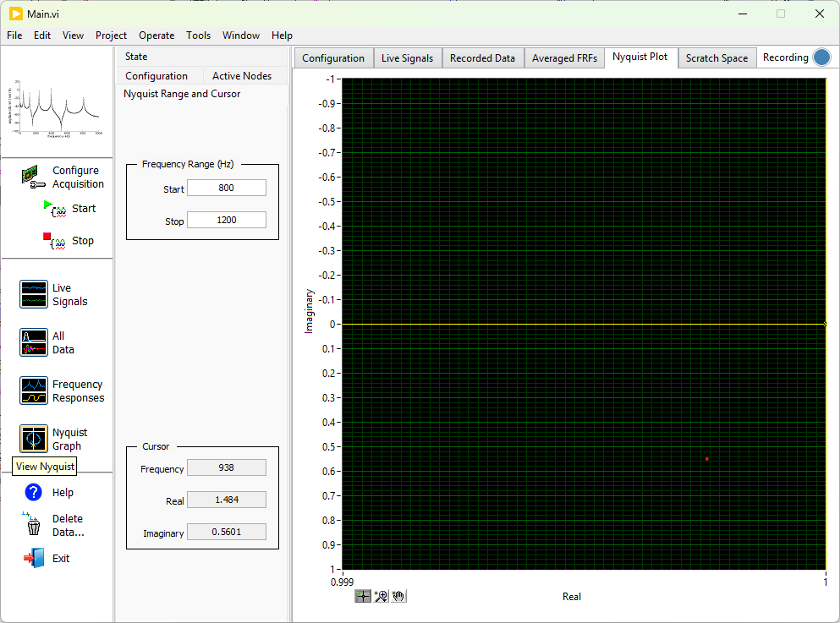Image resolution: width=840 pixels, height=623 pixels.
Task: Click the green Start acquisition icon
Action: [x=55, y=209]
